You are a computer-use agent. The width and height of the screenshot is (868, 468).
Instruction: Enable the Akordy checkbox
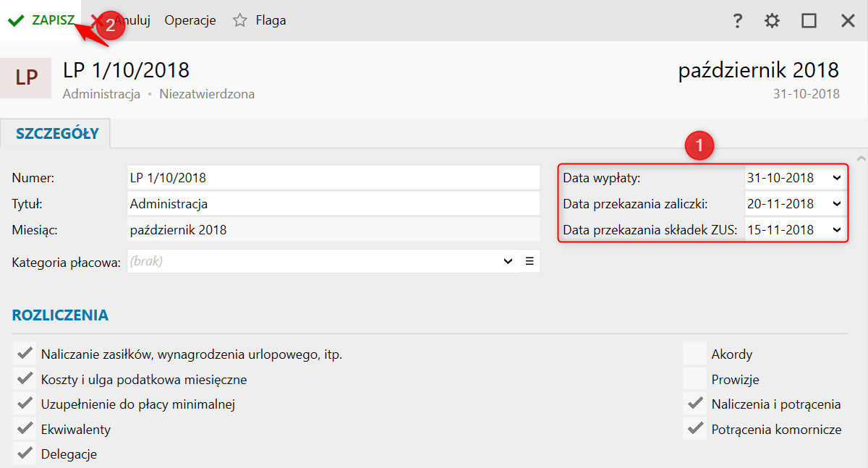click(695, 354)
